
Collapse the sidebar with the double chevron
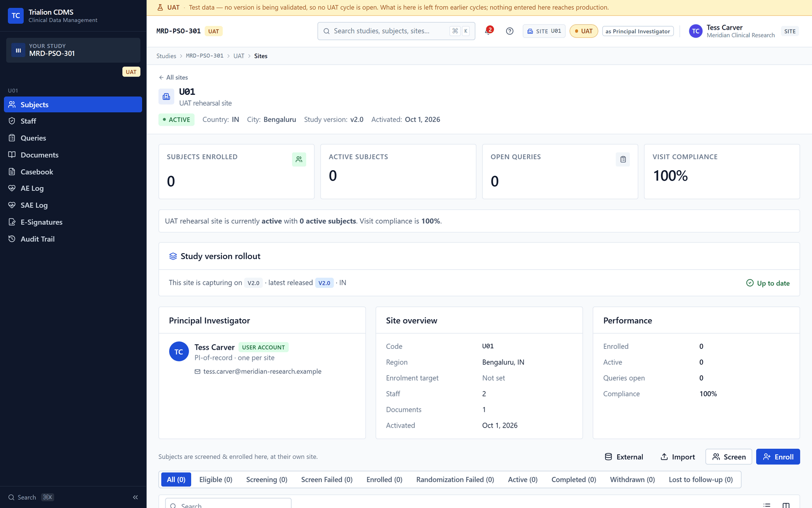[135, 497]
